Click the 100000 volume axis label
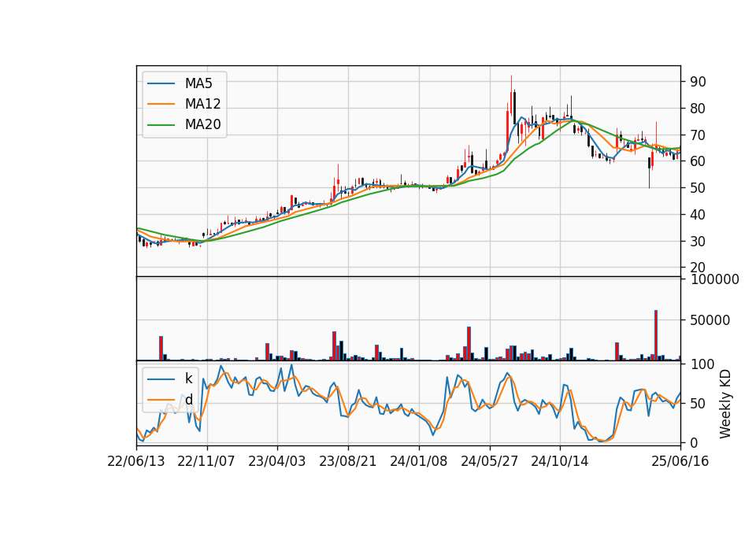 (714, 279)
